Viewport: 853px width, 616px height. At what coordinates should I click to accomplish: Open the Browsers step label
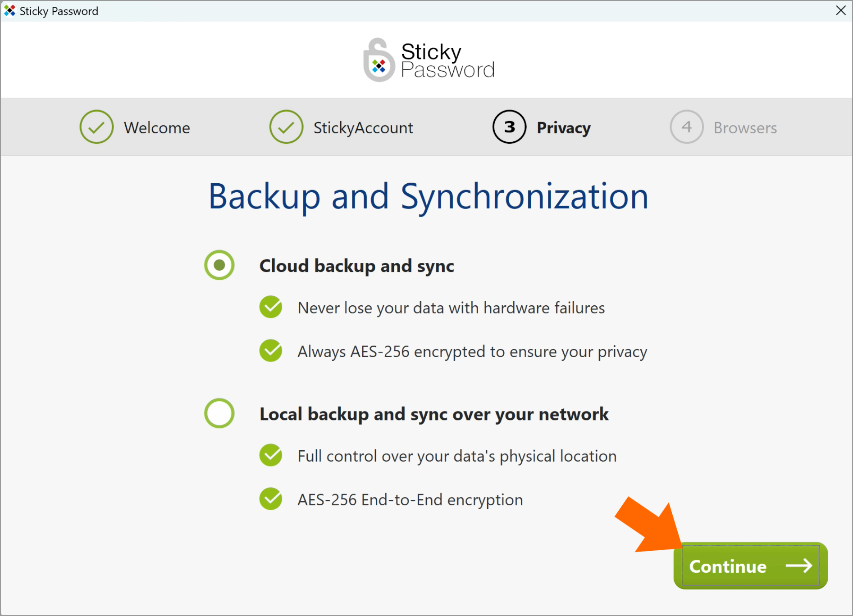tap(745, 128)
